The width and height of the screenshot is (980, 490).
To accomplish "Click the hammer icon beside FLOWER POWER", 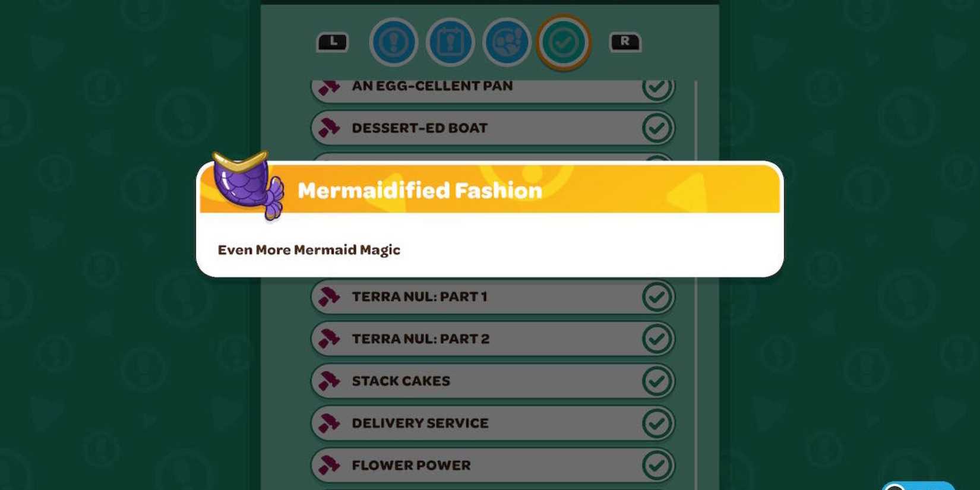I will (329, 465).
